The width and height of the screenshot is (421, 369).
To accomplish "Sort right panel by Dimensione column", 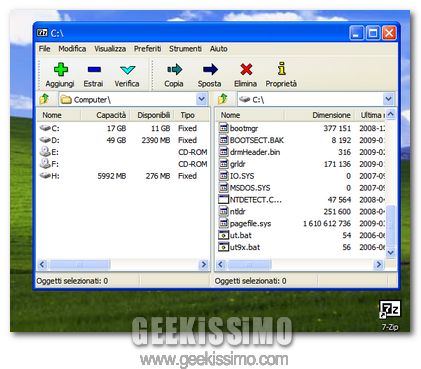I will pyautogui.click(x=319, y=115).
